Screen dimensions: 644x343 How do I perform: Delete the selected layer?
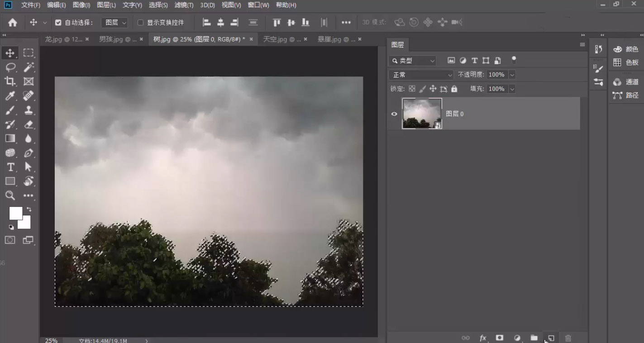tap(568, 338)
